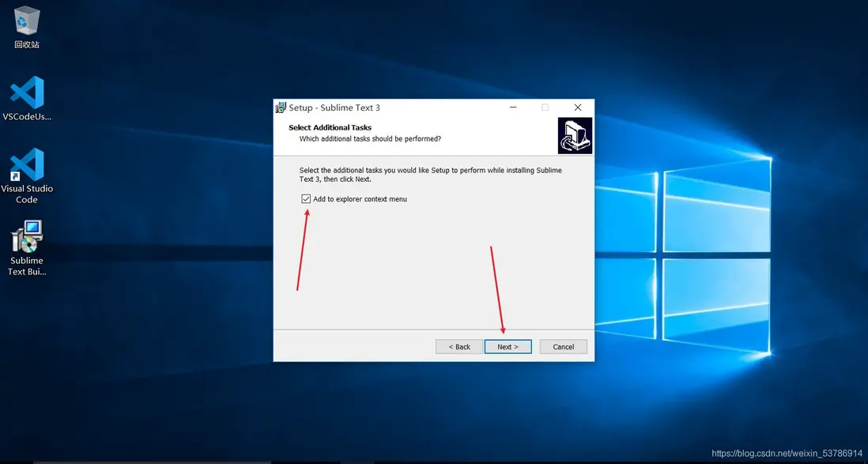The image size is (868, 464).
Task: Click the 'Which additional tasks should be performed?' text
Action: point(370,138)
